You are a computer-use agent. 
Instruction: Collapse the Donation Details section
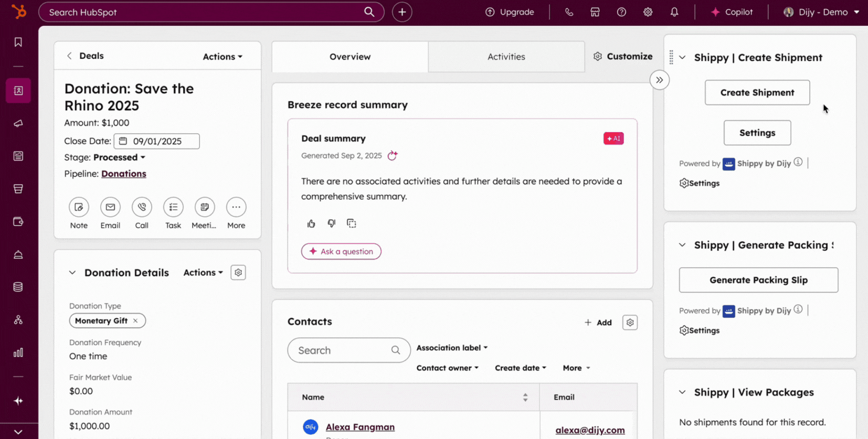tap(72, 273)
